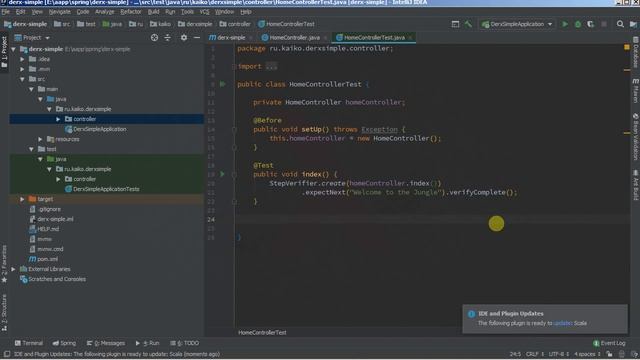Expand External Libraries node
Screen dimensions: 640x360
13,269
